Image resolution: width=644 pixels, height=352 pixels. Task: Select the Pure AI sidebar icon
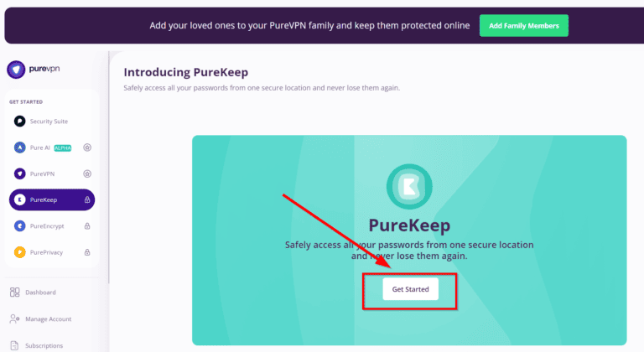pos(20,148)
